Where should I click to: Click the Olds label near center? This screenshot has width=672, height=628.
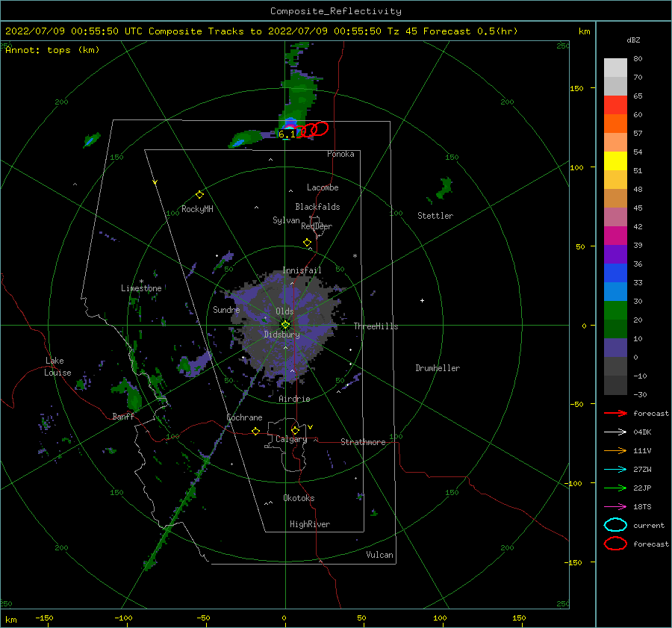click(284, 311)
